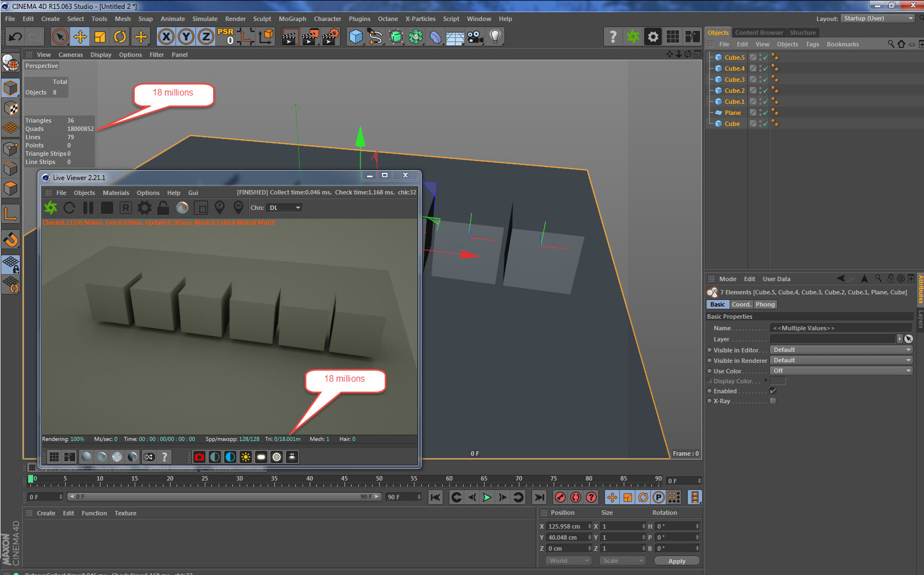Open the Scale dropdown in coordinates panel
Screen dimensions: 924x575
[x=623, y=561]
